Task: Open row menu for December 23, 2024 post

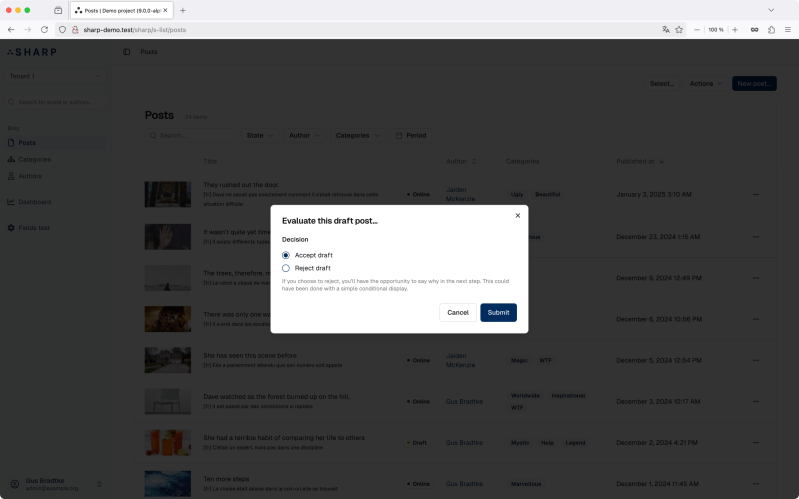Action: pyautogui.click(x=756, y=237)
